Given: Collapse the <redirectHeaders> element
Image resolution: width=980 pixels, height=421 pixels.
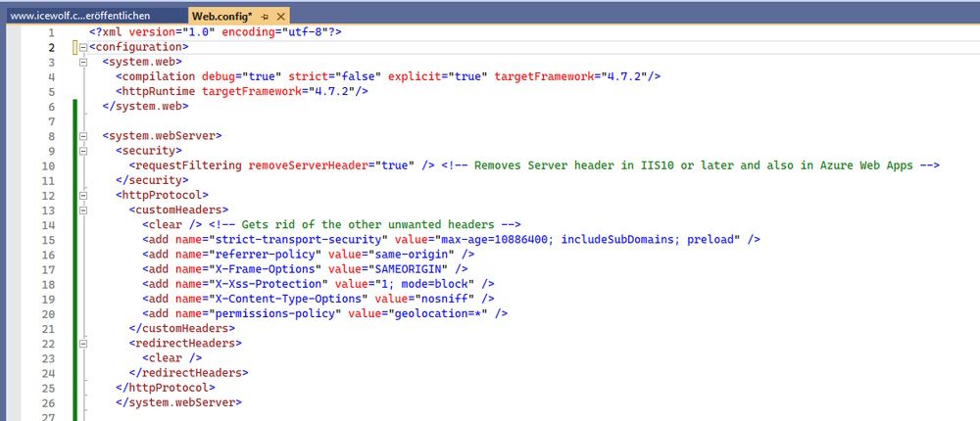Looking at the screenshot, I should 83,344.
